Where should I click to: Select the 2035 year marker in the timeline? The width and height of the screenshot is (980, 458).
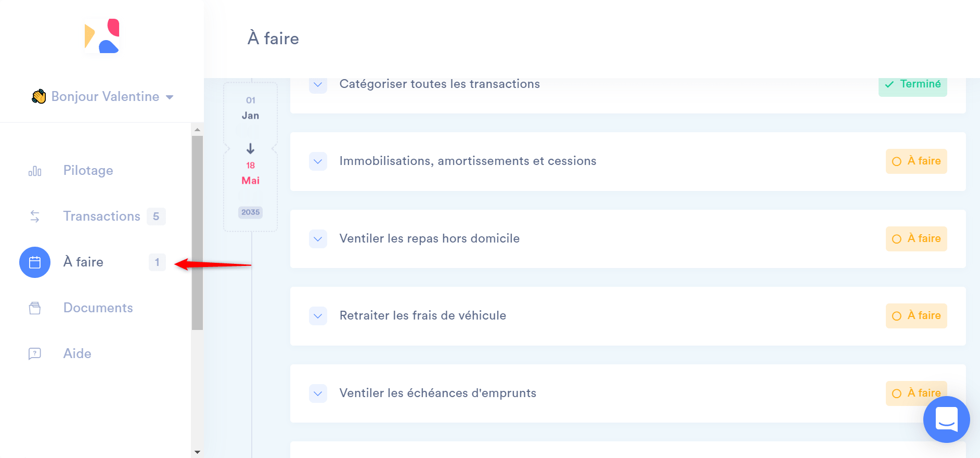250,212
